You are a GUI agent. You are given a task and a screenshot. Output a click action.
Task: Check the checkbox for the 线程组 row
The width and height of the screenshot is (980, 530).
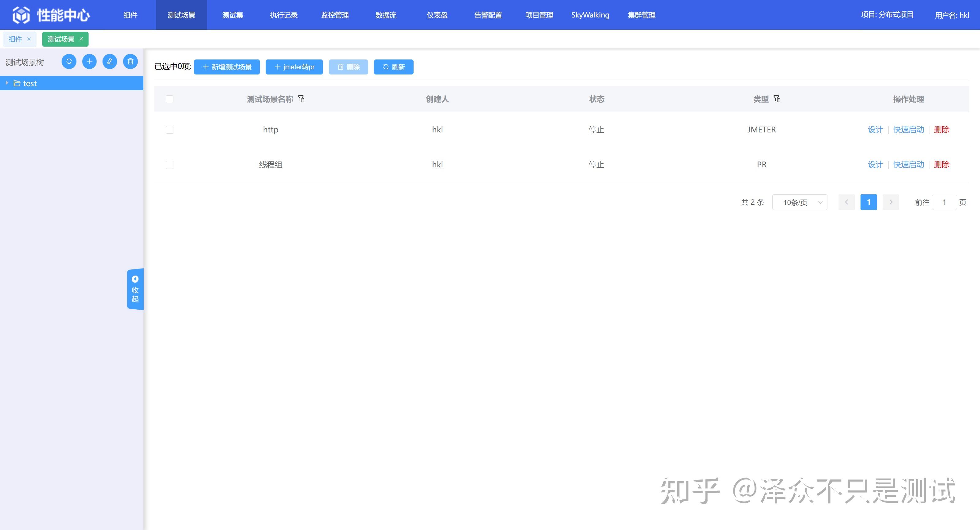[170, 165]
